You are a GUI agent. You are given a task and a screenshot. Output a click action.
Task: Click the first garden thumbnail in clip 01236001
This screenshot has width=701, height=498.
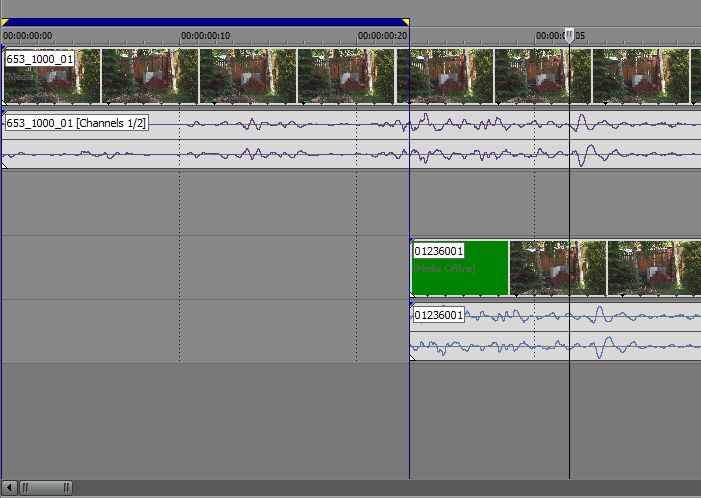coord(557,268)
